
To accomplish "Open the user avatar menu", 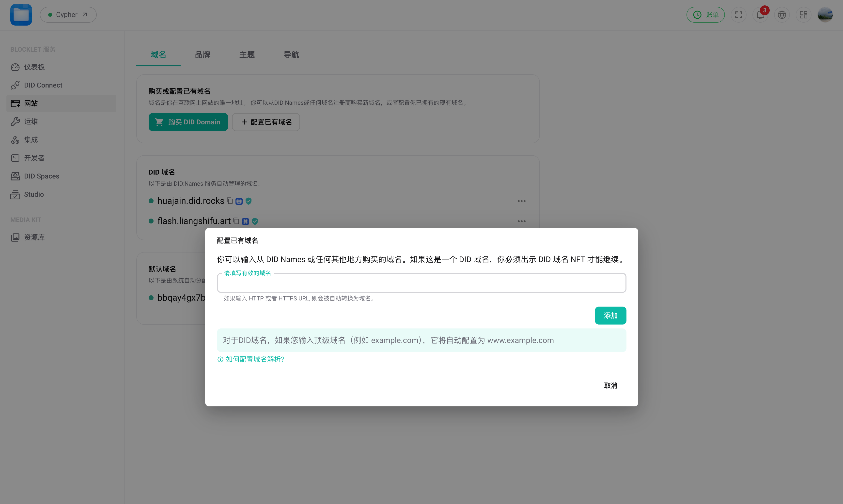I will click(825, 15).
